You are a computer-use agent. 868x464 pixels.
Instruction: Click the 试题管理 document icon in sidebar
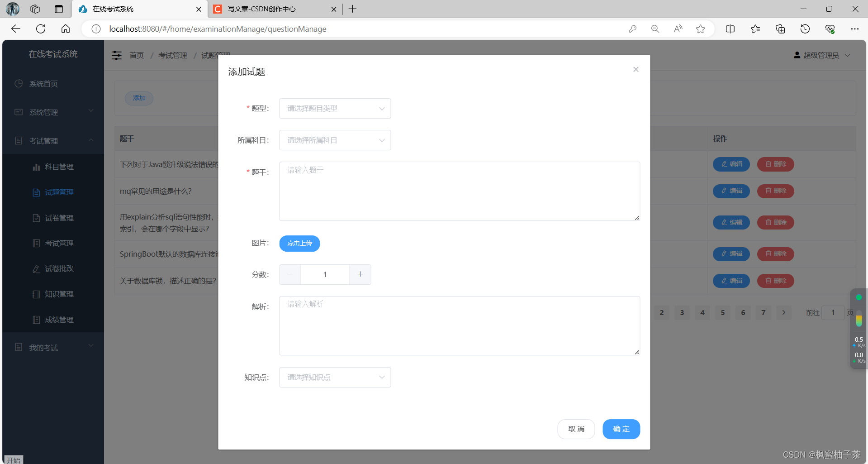coord(37,192)
